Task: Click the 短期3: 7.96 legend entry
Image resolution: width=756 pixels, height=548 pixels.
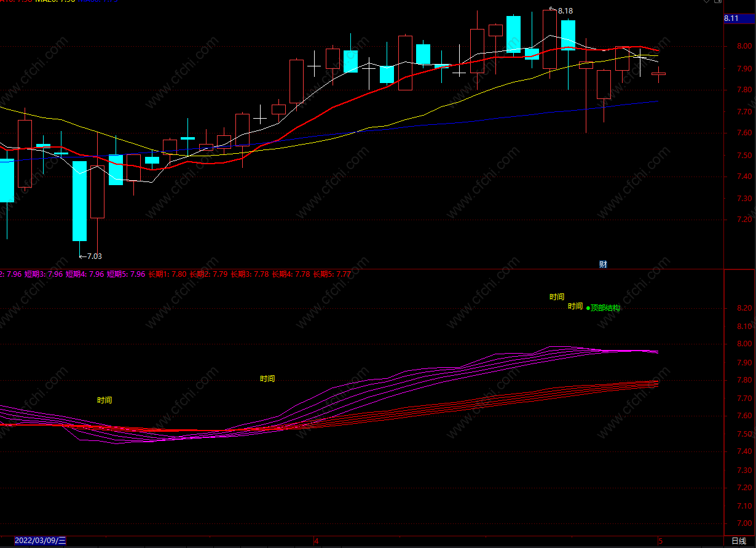Action: [44, 274]
